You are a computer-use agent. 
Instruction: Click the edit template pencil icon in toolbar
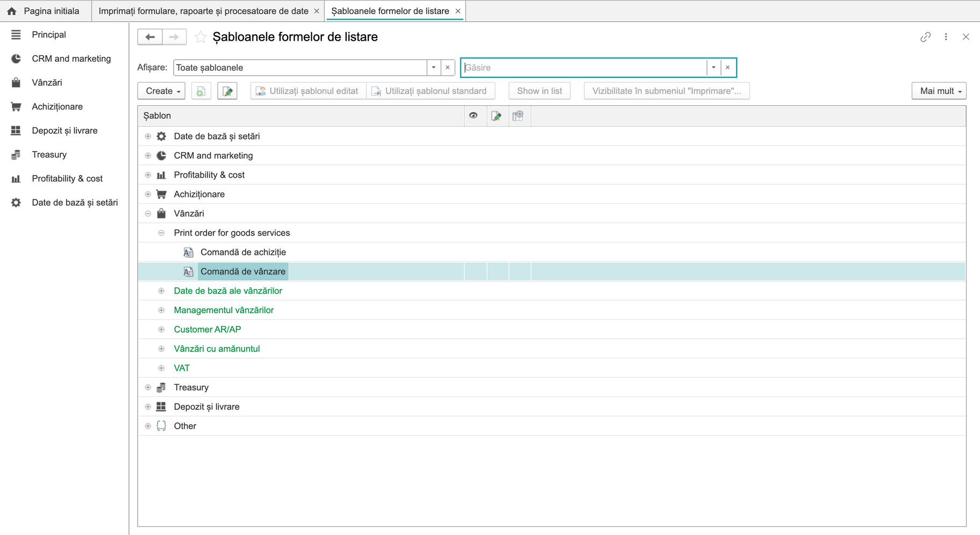point(227,91)
